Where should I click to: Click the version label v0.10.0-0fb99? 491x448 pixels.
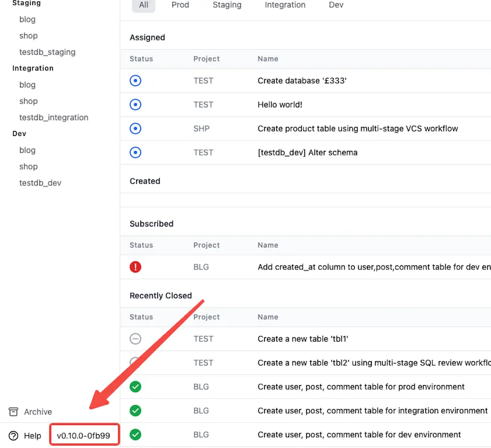84,436
